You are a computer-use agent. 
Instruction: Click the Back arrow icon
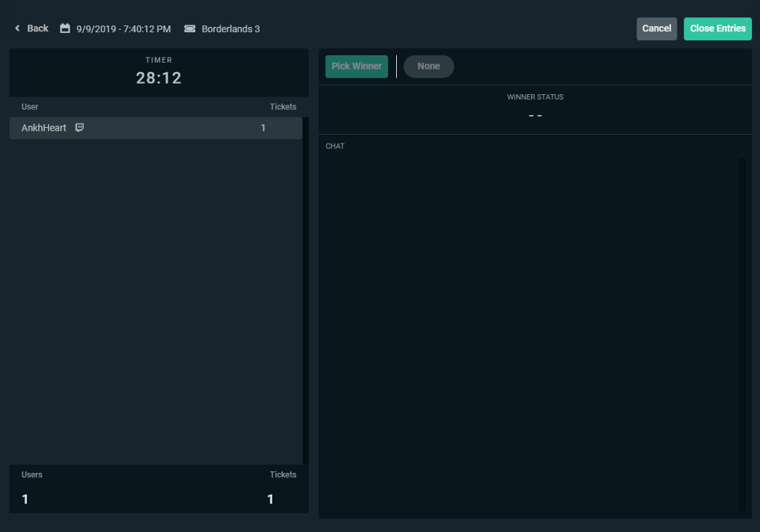click(17, 28)
